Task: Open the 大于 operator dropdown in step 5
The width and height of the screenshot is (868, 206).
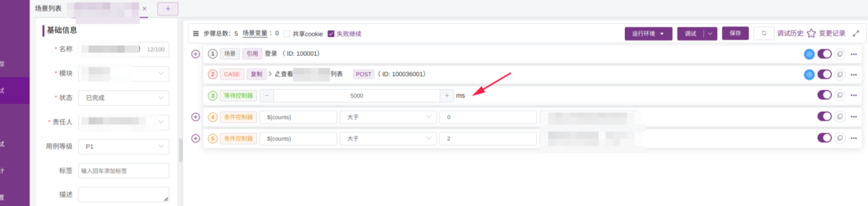Action: pyautogui.click(x=388, y=138)
